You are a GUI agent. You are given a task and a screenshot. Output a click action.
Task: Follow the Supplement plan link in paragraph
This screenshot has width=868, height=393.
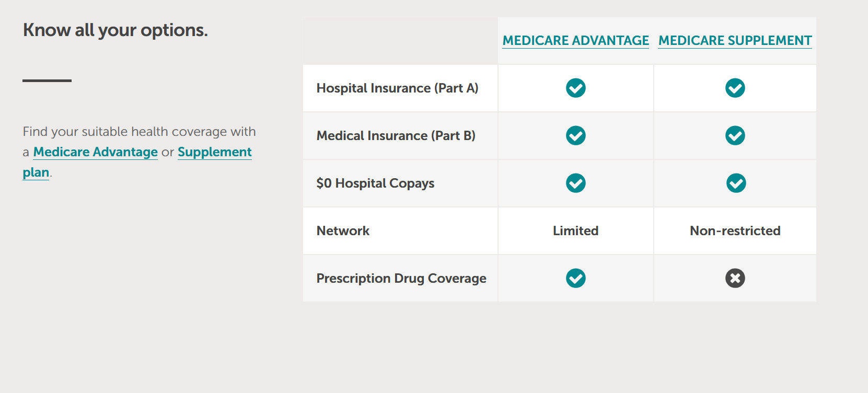(214, 152)
